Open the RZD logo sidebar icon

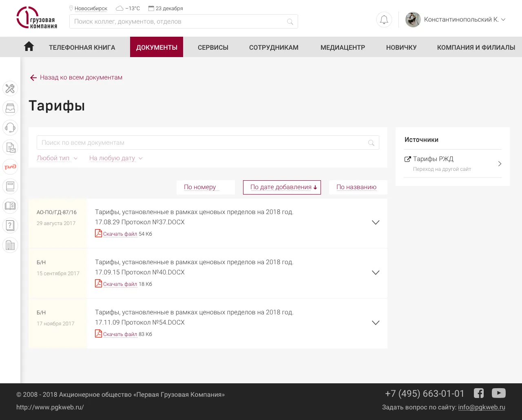pos(10,167)
